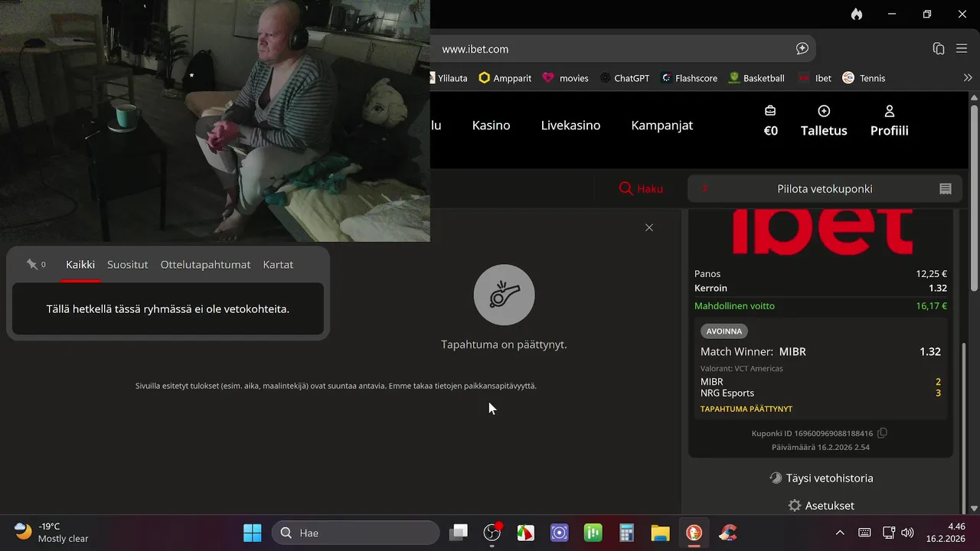Click the ibet logo in betslip

tap(822, 231)
